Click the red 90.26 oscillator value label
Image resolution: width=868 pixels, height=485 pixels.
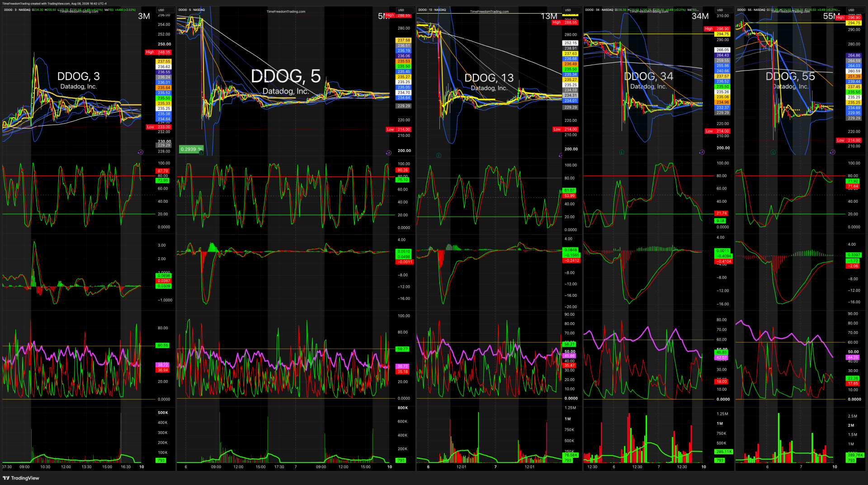click(402, 170)
